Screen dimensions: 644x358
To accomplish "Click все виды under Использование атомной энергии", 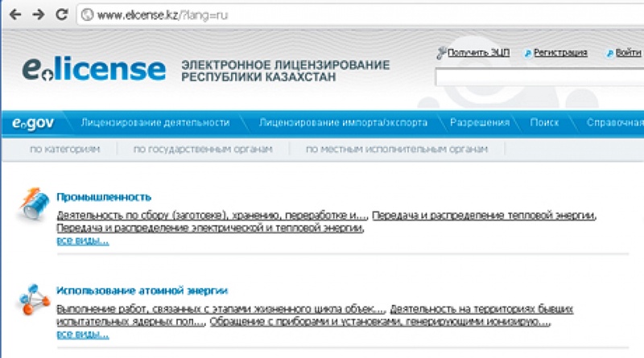I will pyautogui.click(x=83, y=334).
